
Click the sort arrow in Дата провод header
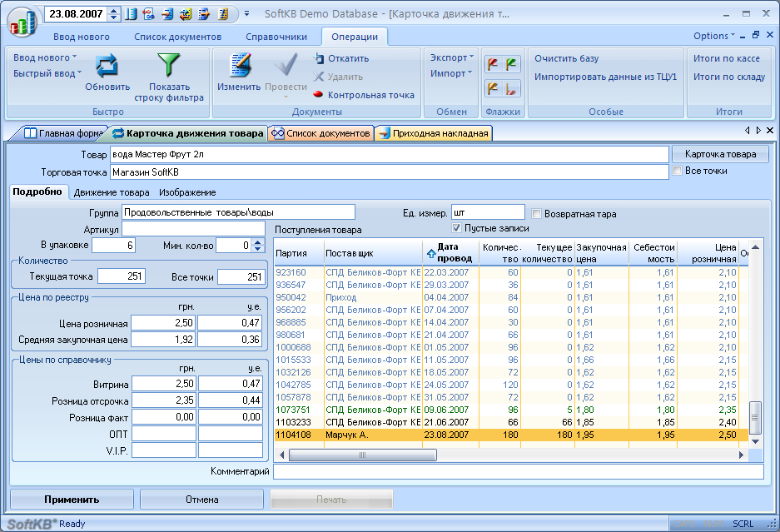point(431,254)
